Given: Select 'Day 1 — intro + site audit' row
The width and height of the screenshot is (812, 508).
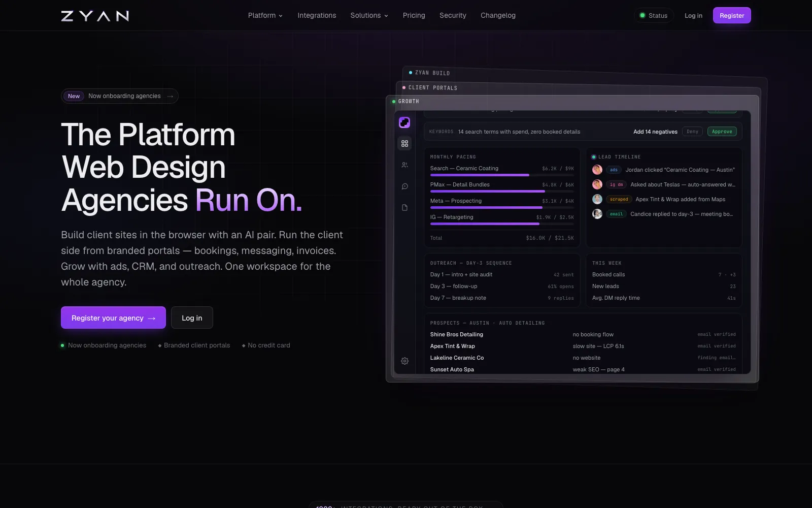Looking at the screenshot, I should point(502,274).
